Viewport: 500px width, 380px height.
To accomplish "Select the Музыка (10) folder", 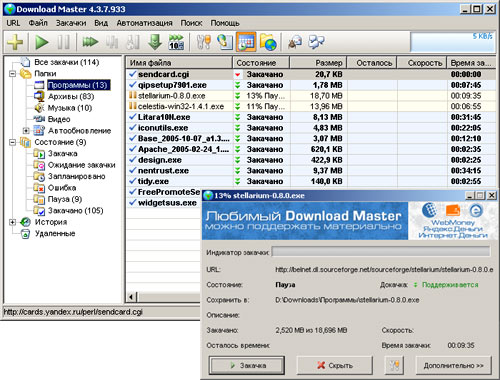I will tap(70, 108).
